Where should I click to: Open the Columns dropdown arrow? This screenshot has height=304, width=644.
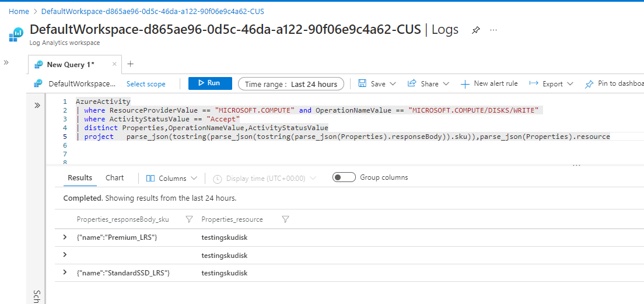pyautogui.click(x=194, y=179)
